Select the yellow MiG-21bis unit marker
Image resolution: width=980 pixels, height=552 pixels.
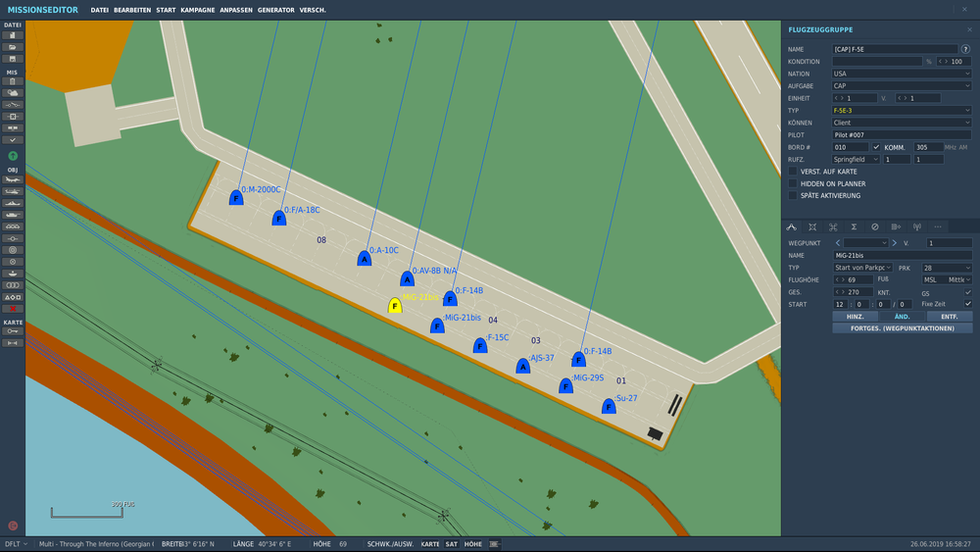coord(394,305)
